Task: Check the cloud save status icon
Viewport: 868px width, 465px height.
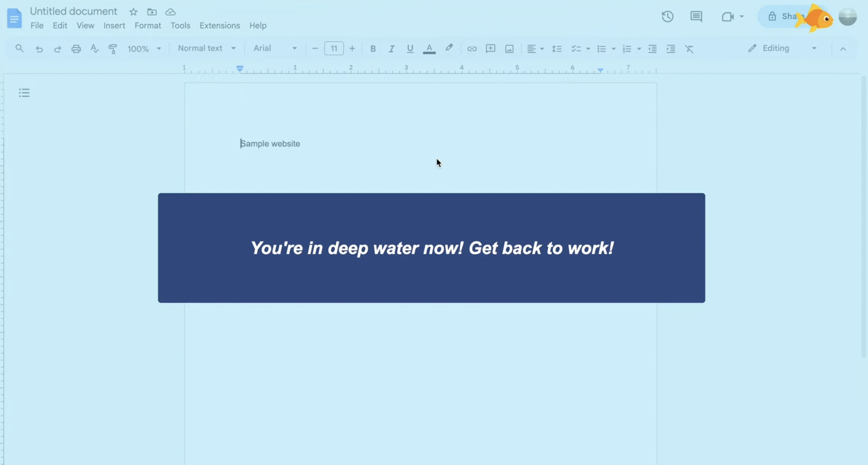Action: tap(170, 12)
